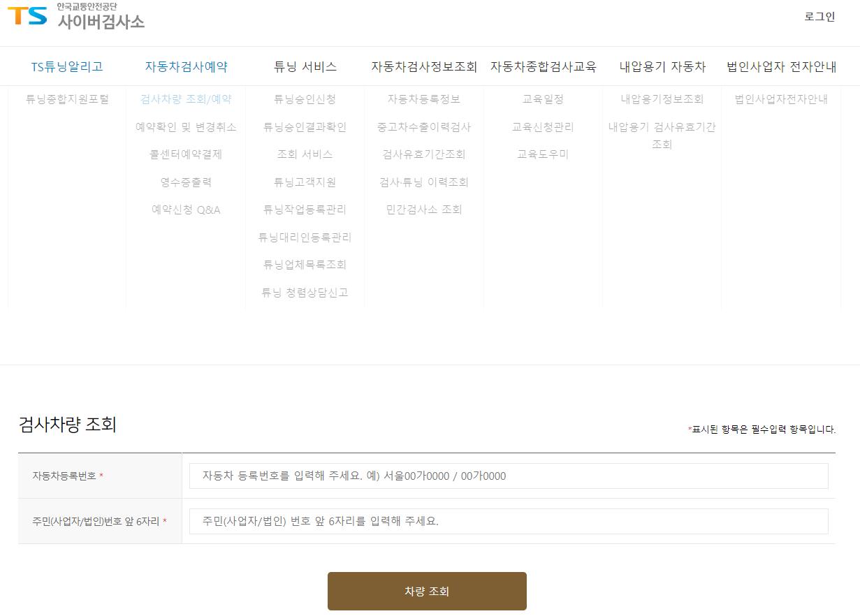This screenshot has height=616, width=860.
Task: Open 영수증출력 page
Action: [185, 182]
